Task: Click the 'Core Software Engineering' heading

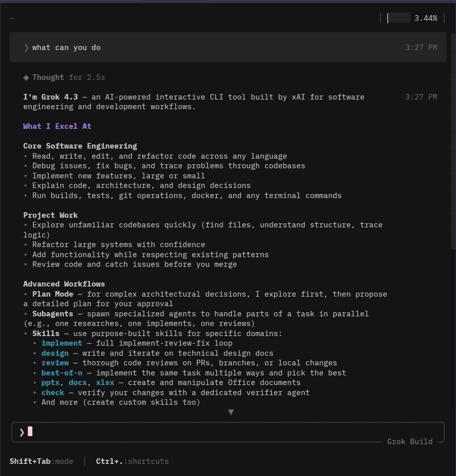Action: coord(80,146)
